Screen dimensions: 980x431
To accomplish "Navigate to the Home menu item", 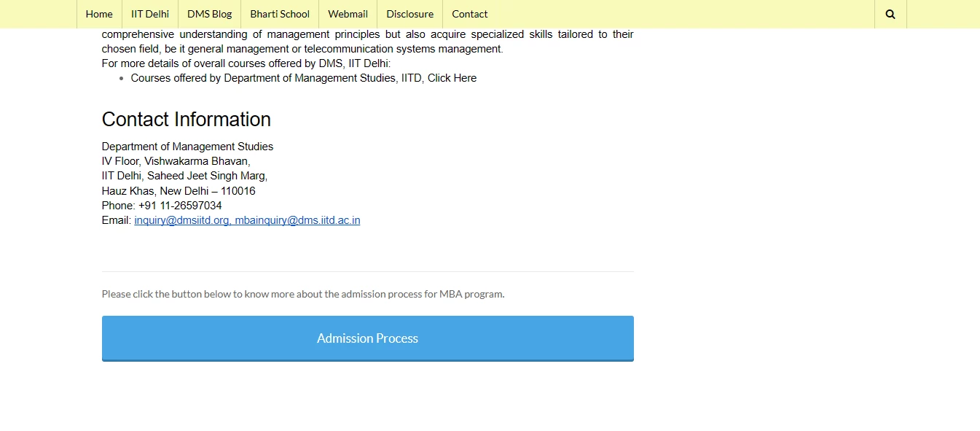I will tap(98, 14).
